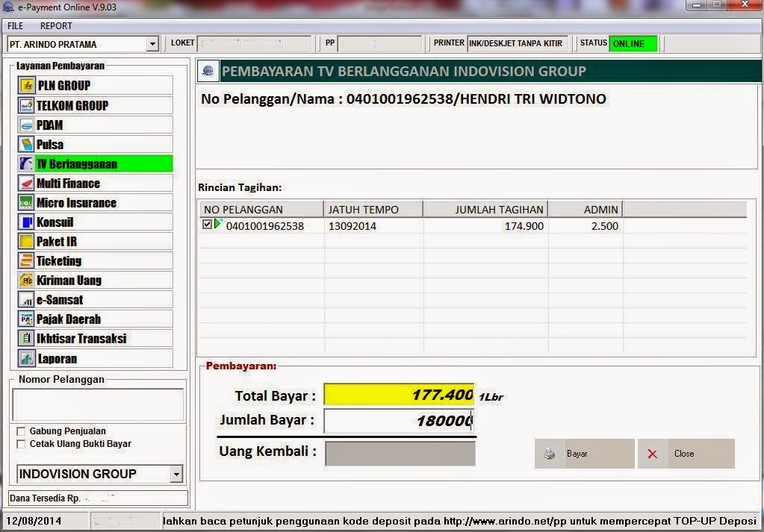Open the Multi Finance service
Screen dimensions: 764x532
[x=96, y=183]
